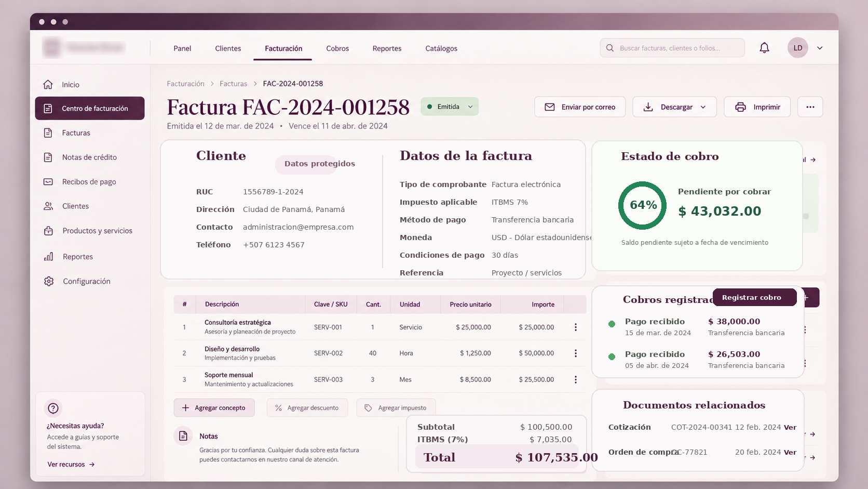This screenshot has width=868, height=489.
Task: Open the notifications bell
Action: point(764,48)
